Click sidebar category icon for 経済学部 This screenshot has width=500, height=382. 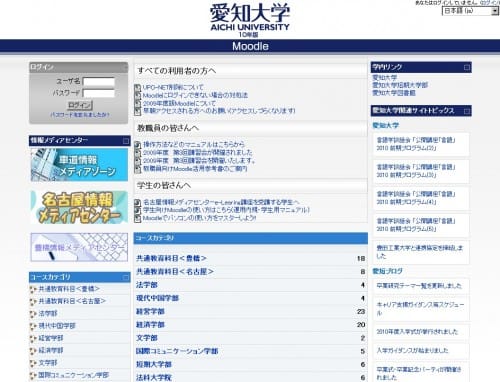[33, 351]
